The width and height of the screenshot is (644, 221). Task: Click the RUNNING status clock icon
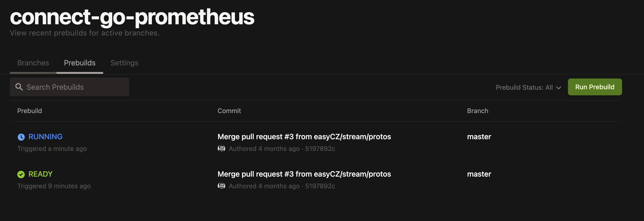pos(21,137)
